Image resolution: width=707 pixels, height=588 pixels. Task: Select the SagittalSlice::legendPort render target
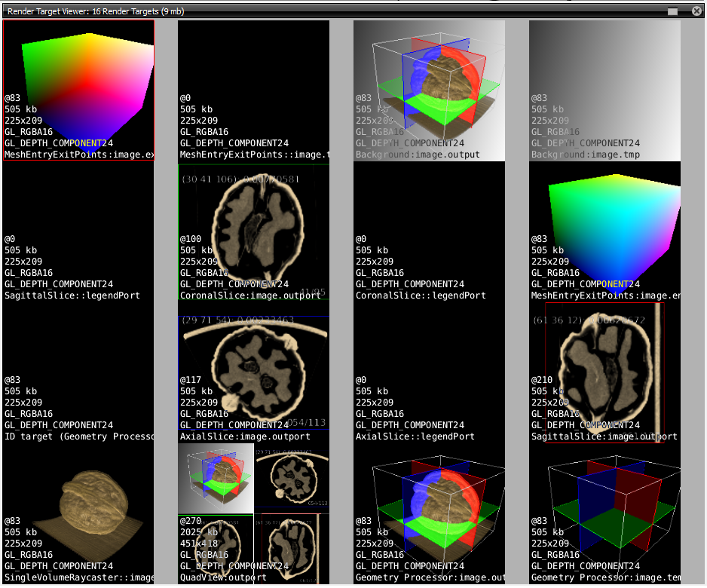click(x=79, y=231)
